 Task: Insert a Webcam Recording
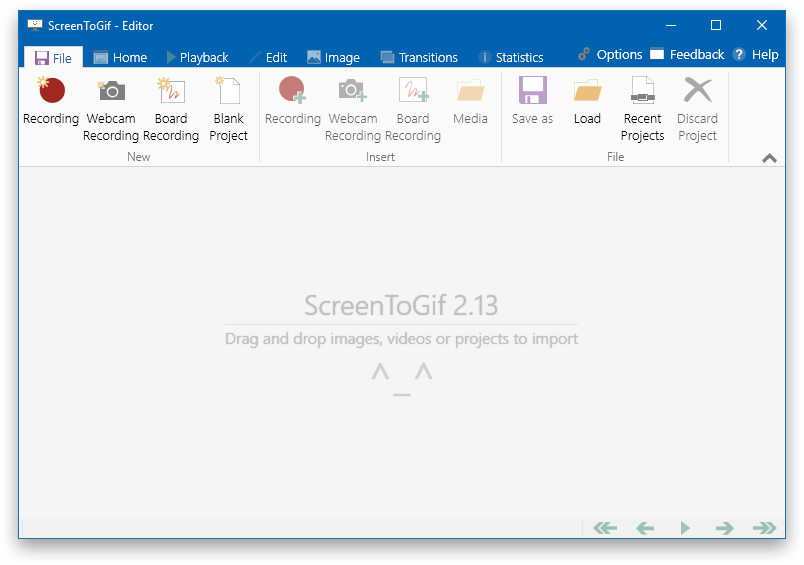353,108
